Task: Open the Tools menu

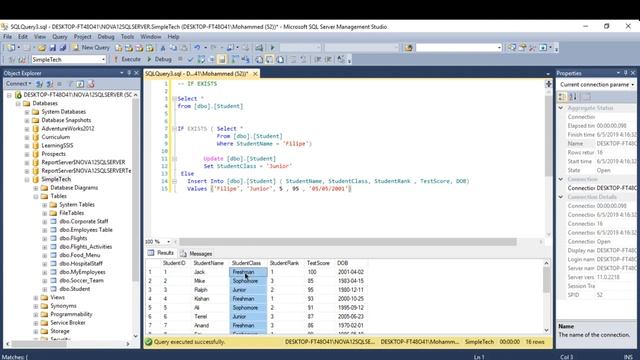Action: [x=127, y=37]
